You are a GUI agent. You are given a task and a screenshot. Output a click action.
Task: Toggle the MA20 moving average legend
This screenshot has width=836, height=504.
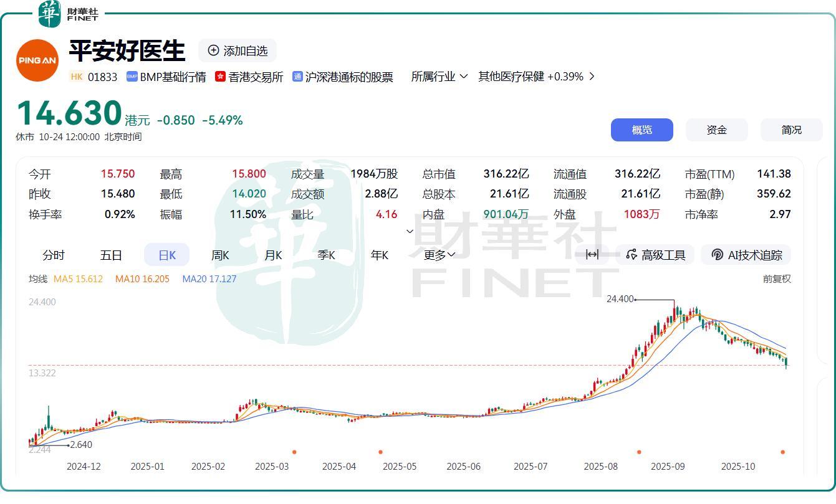tap(209, 278)
